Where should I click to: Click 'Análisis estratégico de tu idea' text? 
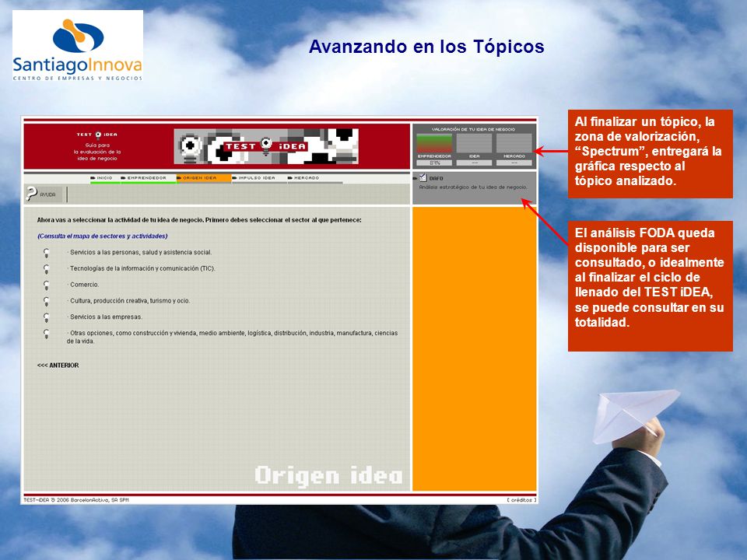[473, 187]
